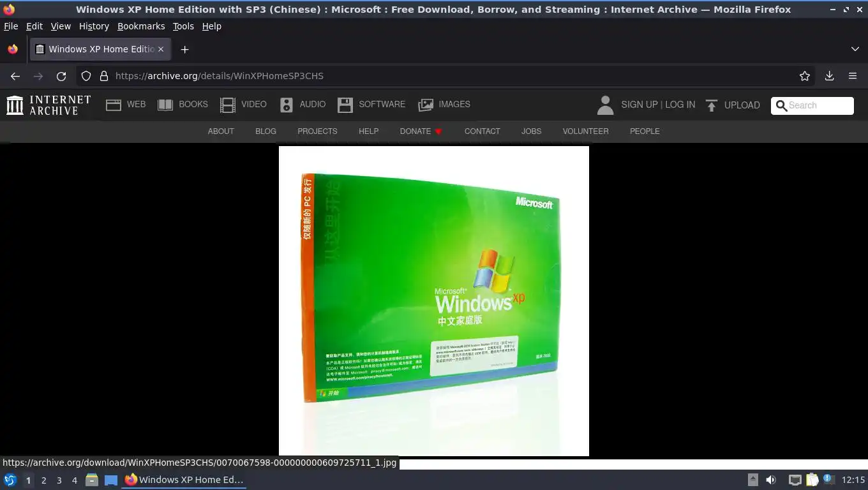Viewport: 868px width, 490px height.
Task: Click the 12:15 clock
Action: [853, 480]
